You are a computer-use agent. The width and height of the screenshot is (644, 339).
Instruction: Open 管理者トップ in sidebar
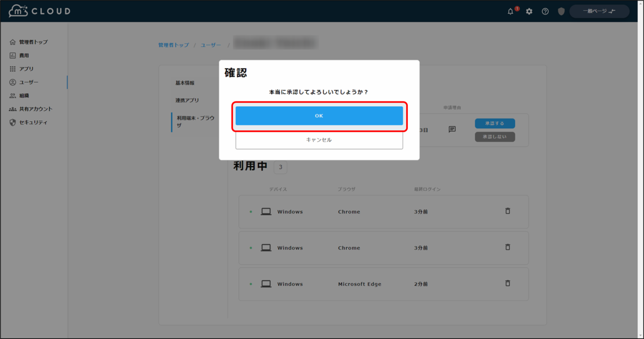point(33,42)
